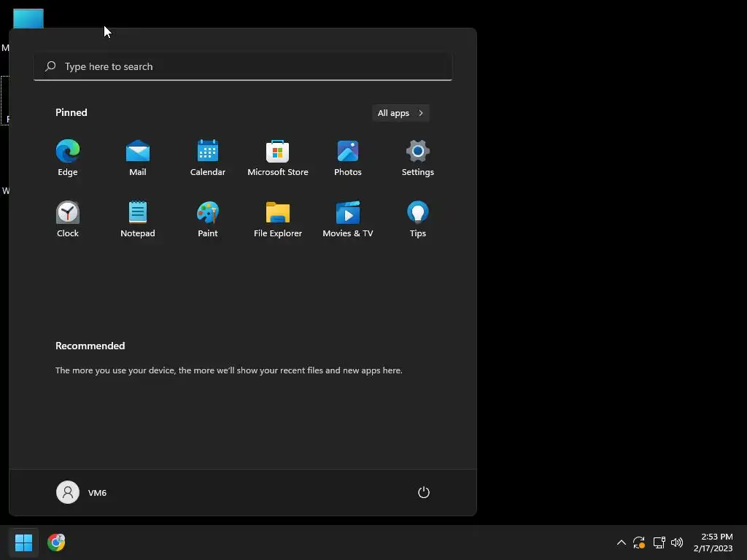Screen dimensions: 747x560
Task: Open the Paint app
Action: (x=208, y=219)
